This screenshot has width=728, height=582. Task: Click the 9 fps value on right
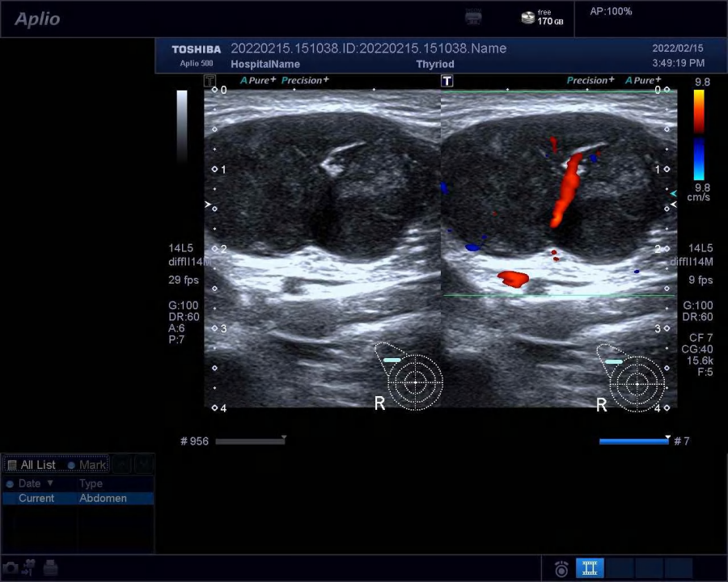(700, 280)
